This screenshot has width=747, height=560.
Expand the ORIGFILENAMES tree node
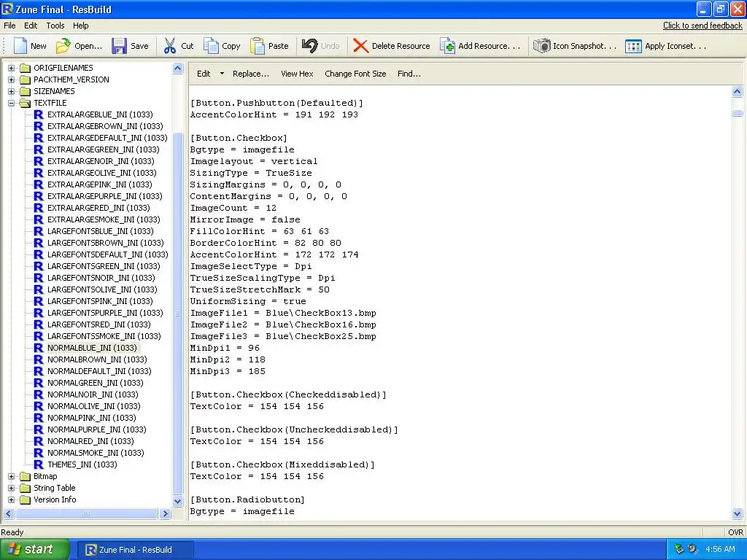12,68
